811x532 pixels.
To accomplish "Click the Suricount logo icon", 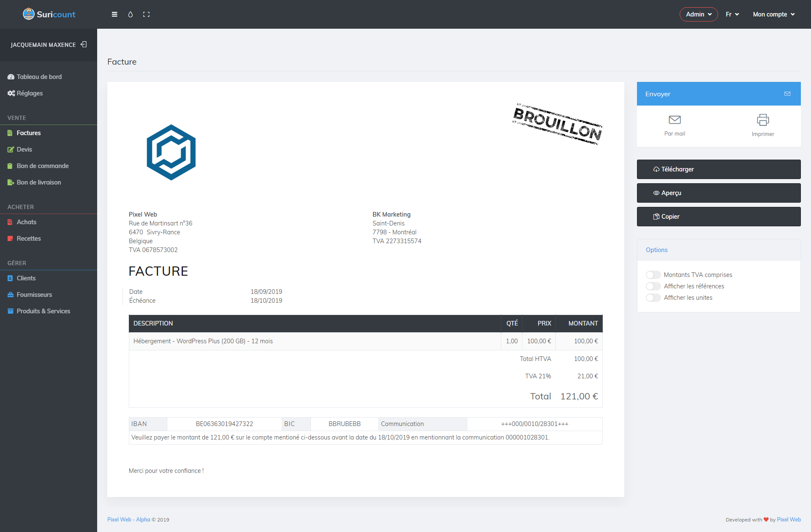I will point(28,14).
